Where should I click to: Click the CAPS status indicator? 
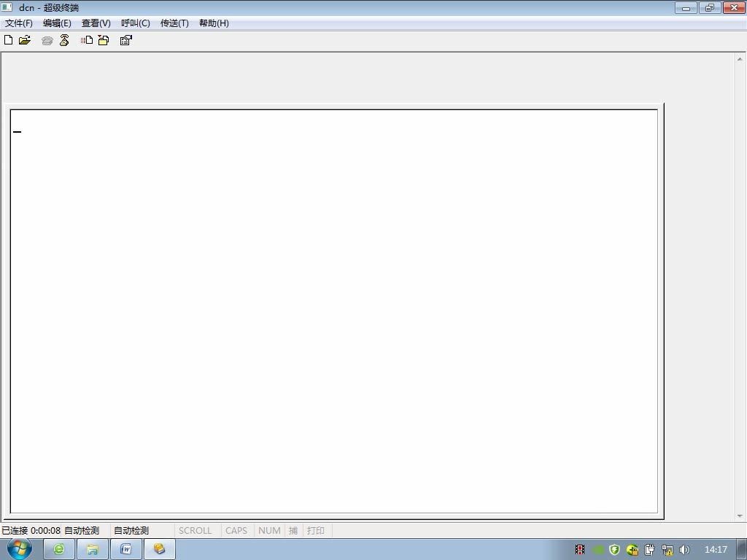coord(236,531)
